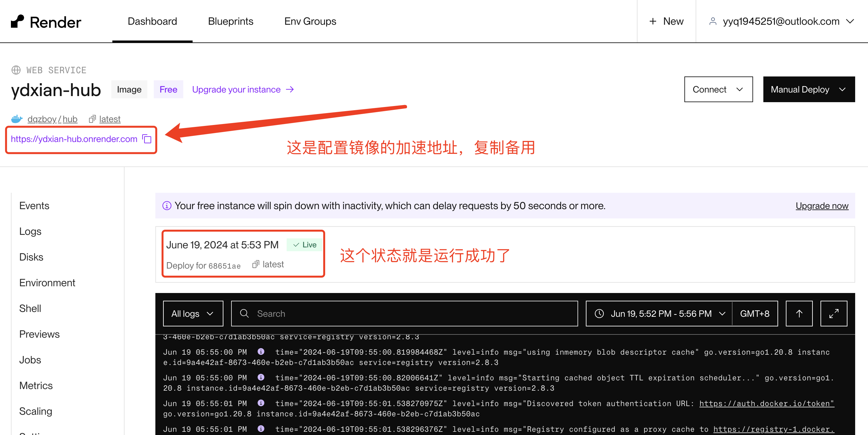868x435 pixels.
Task: Click info icon on TTL expiration scheduler log
Action: tap(261, 377)
